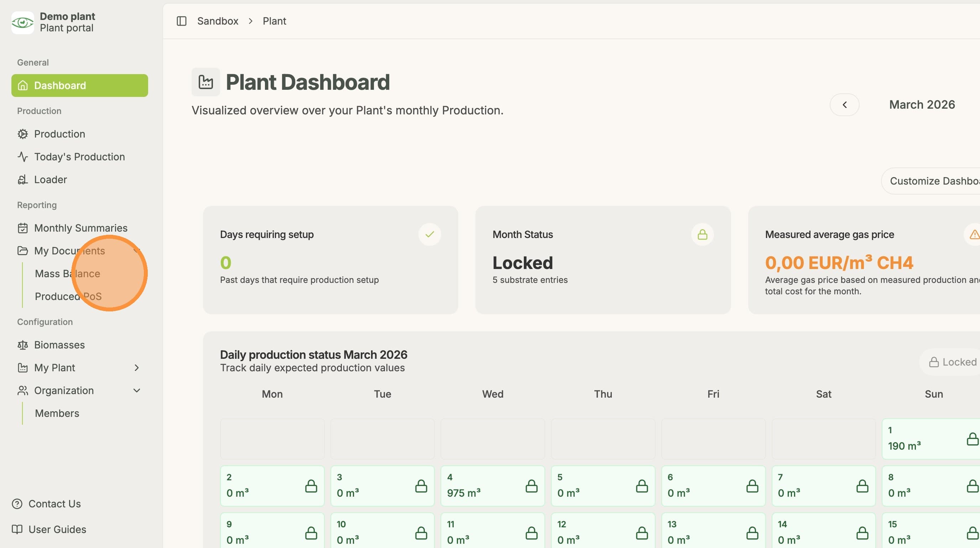Click the Demo plant eye logo
Viewport: 980px width, 548px height.
[22, 22]
